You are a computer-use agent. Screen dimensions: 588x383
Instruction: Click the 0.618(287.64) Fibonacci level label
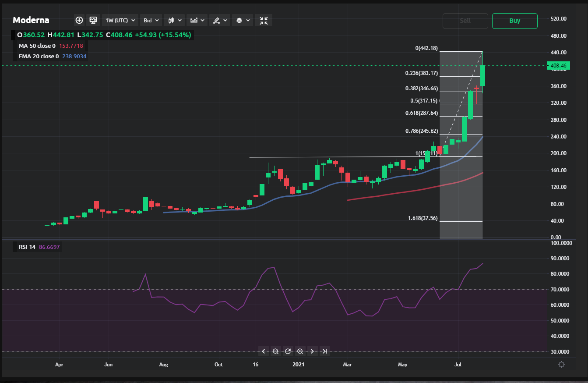coord(422,113)
